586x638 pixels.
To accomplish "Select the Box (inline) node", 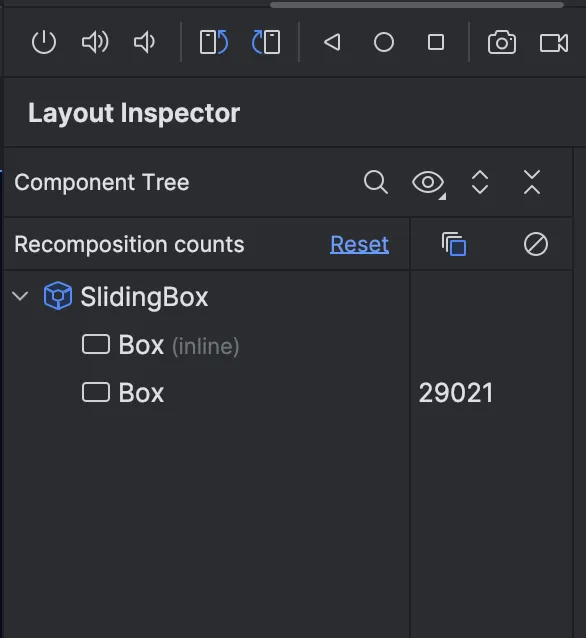I will tap(160, 345).
